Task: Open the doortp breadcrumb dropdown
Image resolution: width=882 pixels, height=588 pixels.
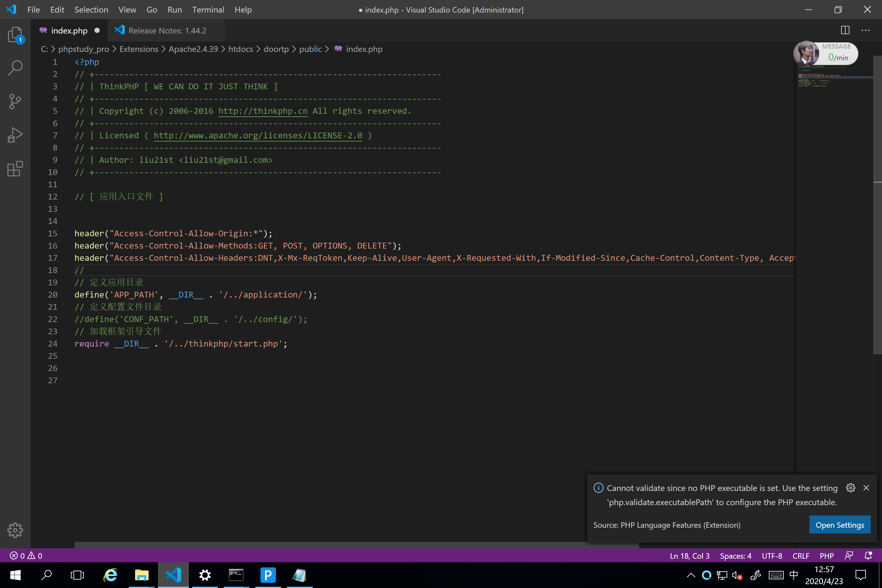Action: 276,49
